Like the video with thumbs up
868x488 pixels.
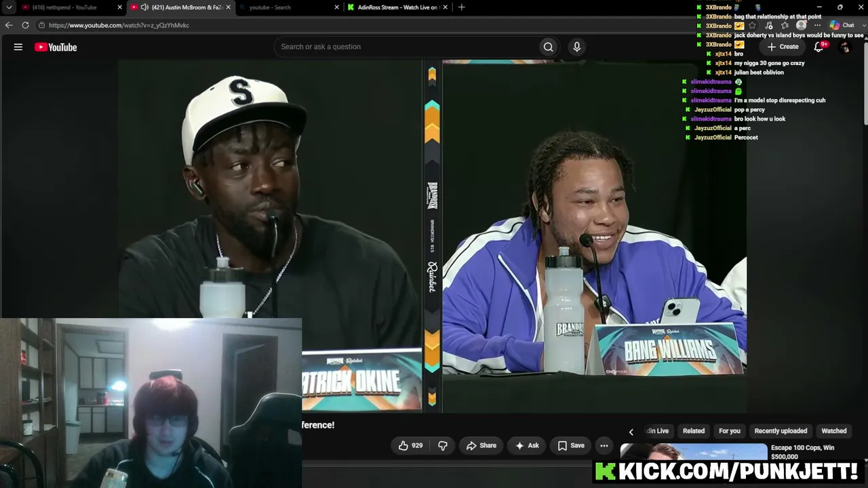pos(410,445)
